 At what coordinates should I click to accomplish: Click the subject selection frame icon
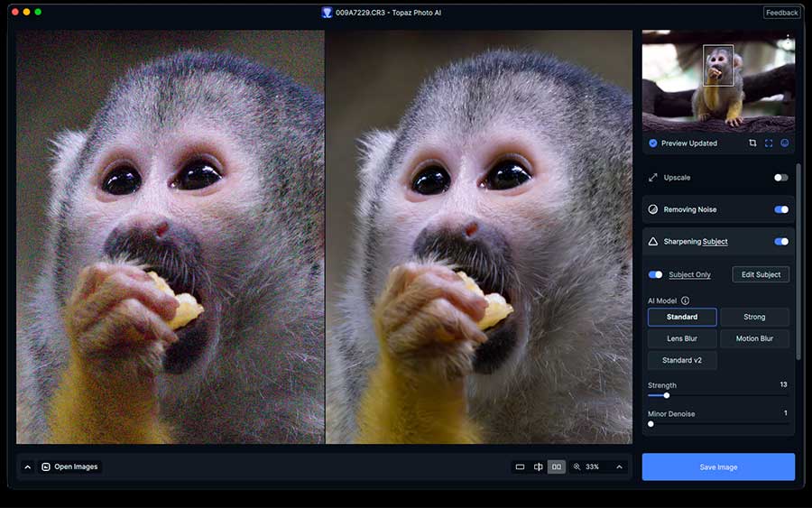769,143
